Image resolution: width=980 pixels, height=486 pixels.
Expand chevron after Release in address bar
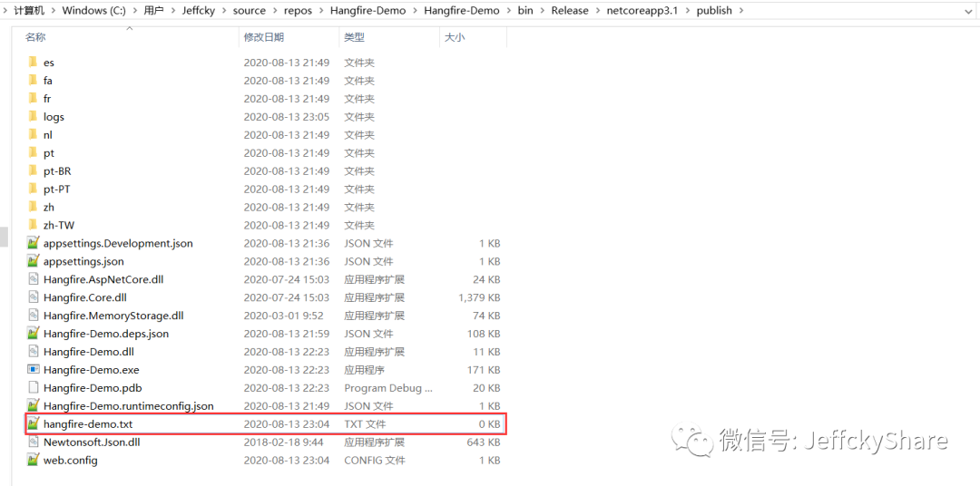(597, 11)
